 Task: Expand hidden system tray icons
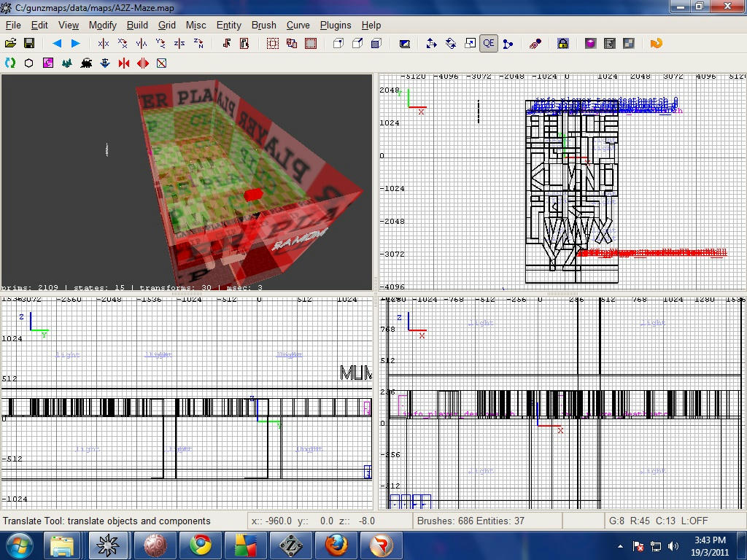click(619, 545)
